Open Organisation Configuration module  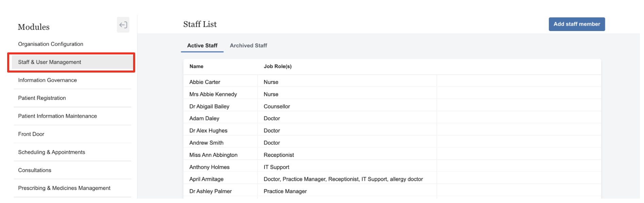tap(51, 44)
